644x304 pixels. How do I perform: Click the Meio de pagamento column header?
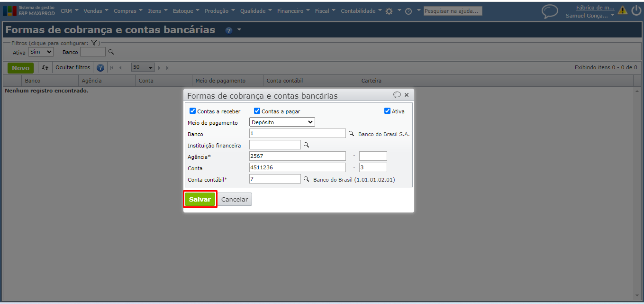[228, 81]
